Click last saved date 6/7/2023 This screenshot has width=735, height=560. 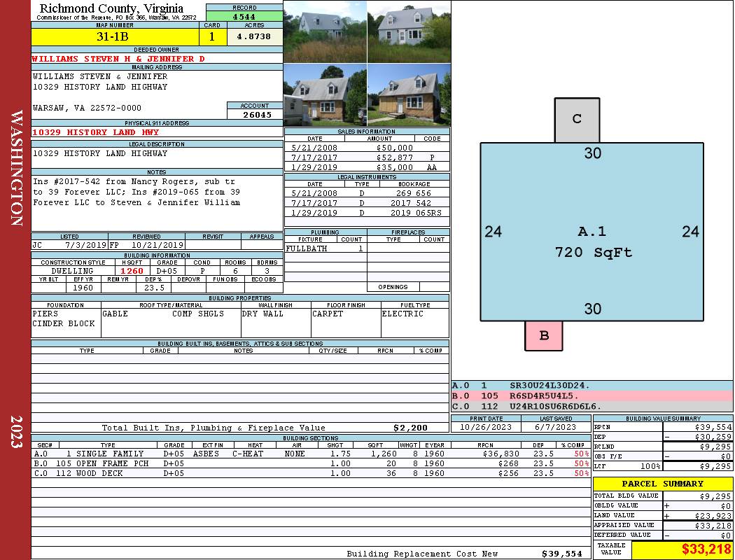point(556,428)
